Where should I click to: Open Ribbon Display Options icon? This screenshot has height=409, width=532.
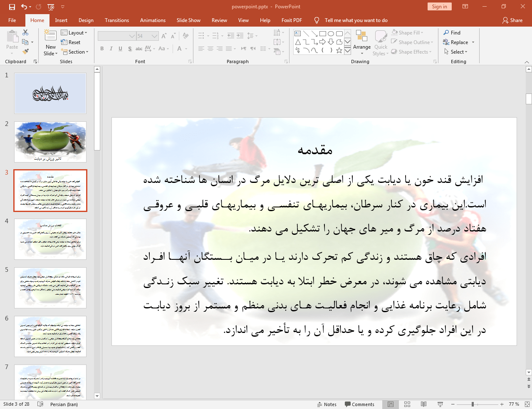(x=465, y=7)
